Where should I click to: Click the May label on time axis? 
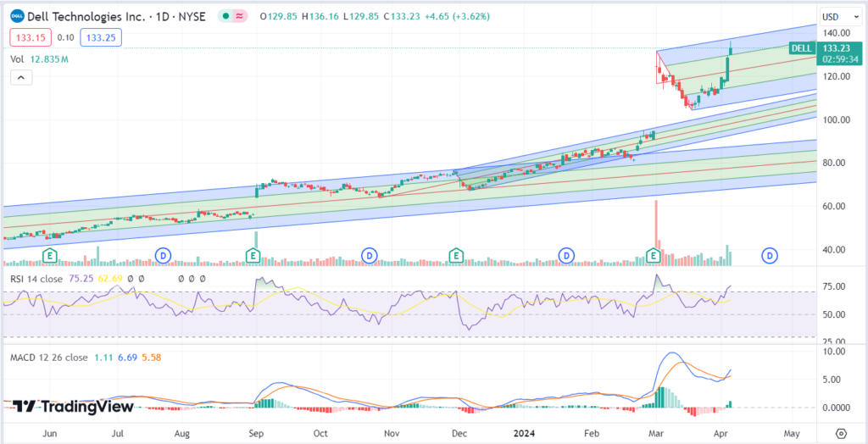coord(793,432)
